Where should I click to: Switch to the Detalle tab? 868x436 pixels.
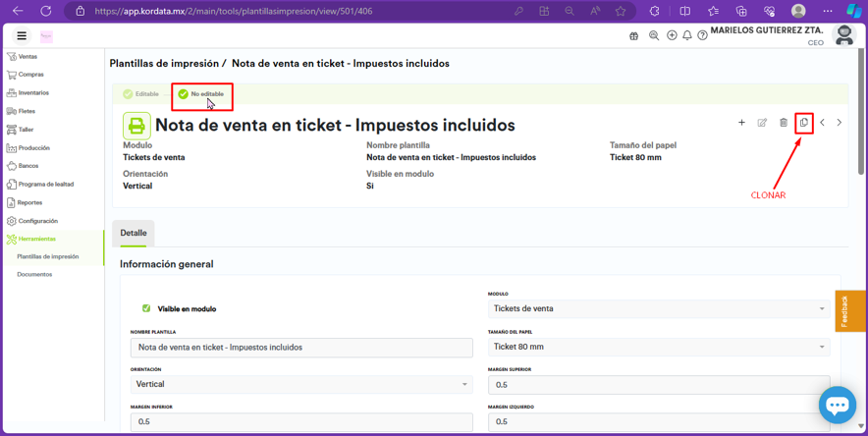(x=134, y=233)
